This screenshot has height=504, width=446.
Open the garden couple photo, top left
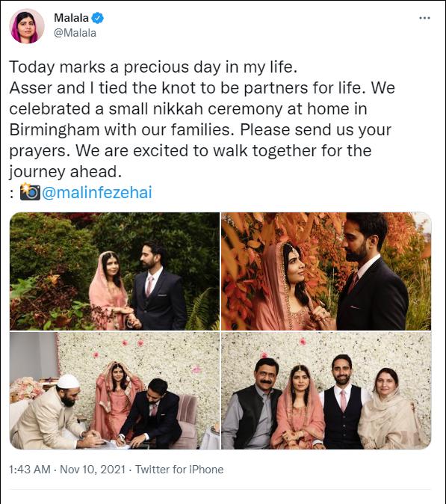[114, 271]
